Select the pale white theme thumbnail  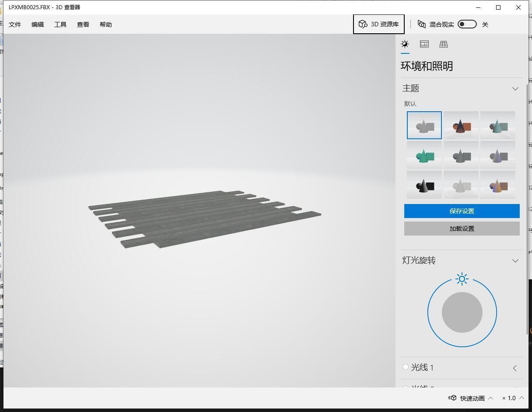coord(461,185)
